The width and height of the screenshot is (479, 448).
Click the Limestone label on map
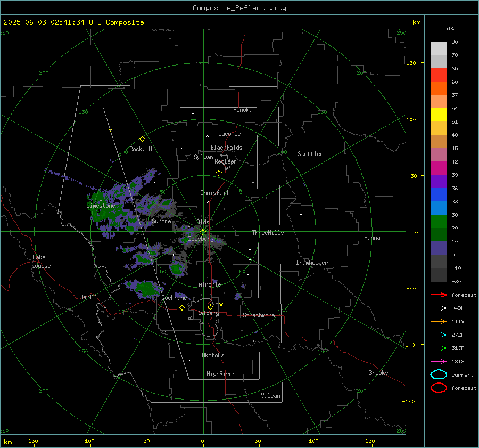(x=101, y=206)
